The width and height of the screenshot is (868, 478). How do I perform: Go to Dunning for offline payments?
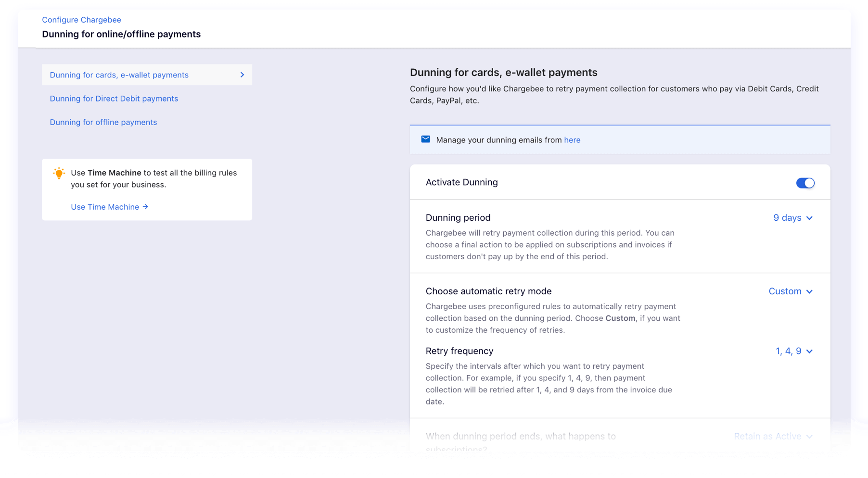click(103, 122)
